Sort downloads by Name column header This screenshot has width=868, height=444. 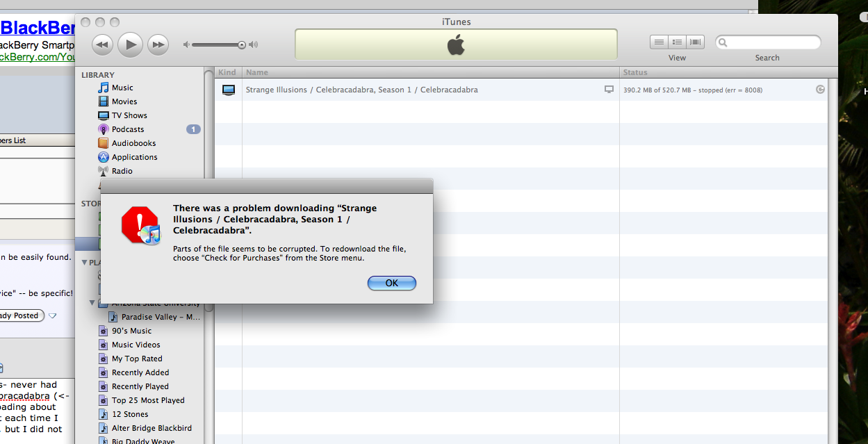431,72
